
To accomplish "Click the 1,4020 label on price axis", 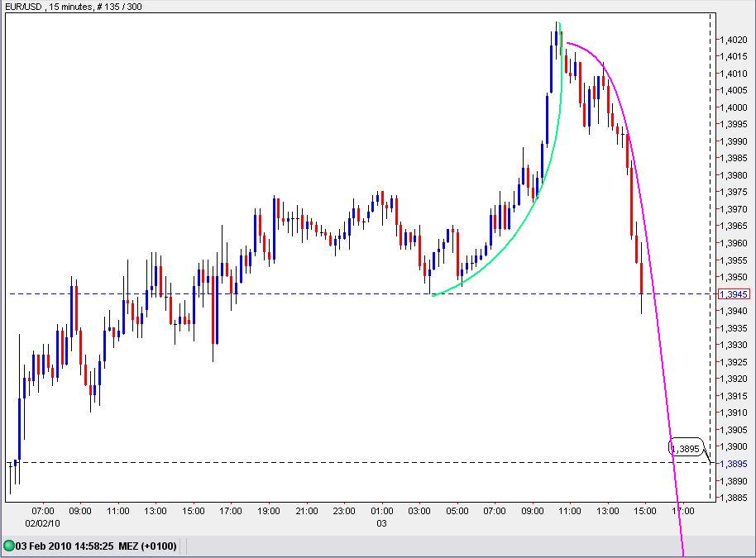I will 733,40.
